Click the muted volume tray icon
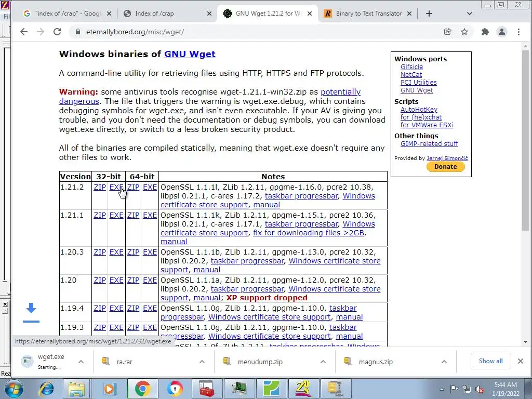 coord(480,390)
